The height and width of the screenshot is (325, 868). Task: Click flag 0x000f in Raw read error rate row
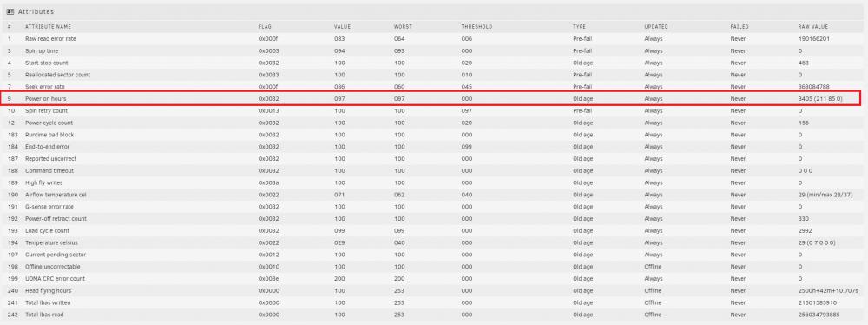[x=268, y=39]
